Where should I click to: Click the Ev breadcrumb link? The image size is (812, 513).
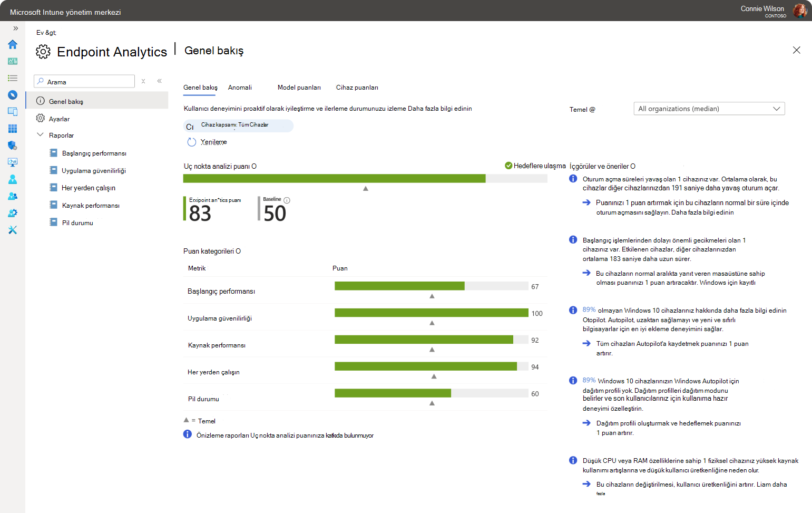coord(40,33)
